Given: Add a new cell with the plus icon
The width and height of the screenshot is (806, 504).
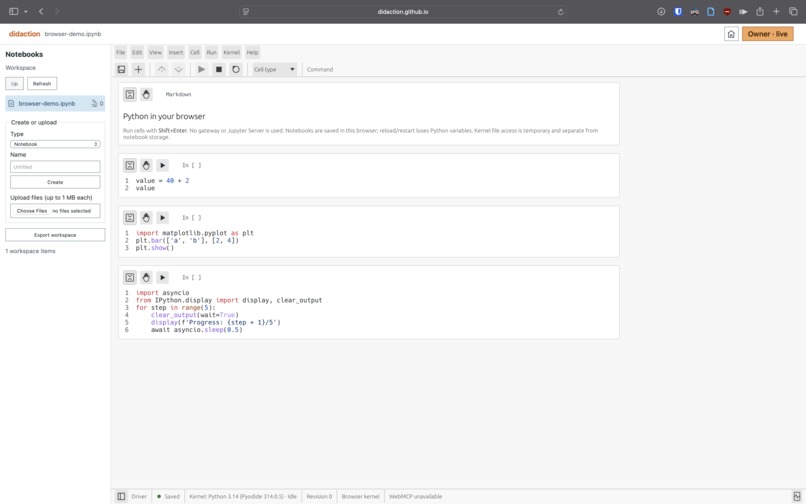Looking at the screenshot, I should point(138,69).
